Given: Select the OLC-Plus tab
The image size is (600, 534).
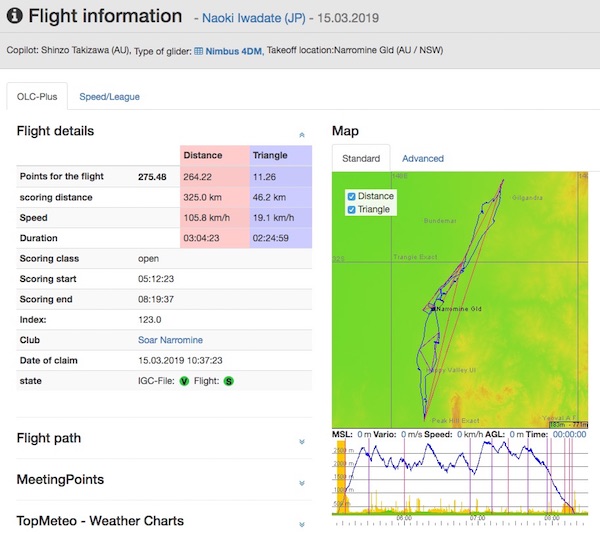Looking at the screenshot, I should [37, 97].
